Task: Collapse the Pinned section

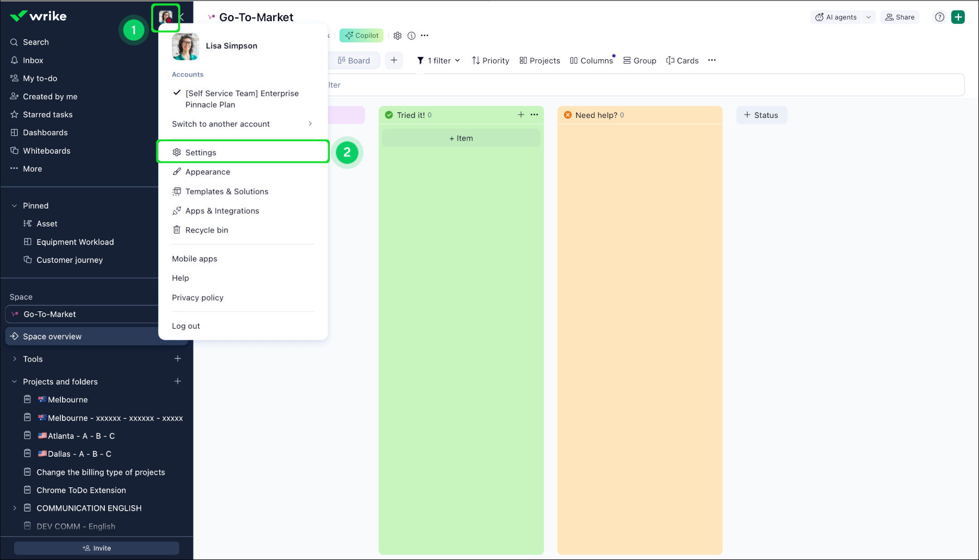Action: pyautogui.click(x=14, y=206)
